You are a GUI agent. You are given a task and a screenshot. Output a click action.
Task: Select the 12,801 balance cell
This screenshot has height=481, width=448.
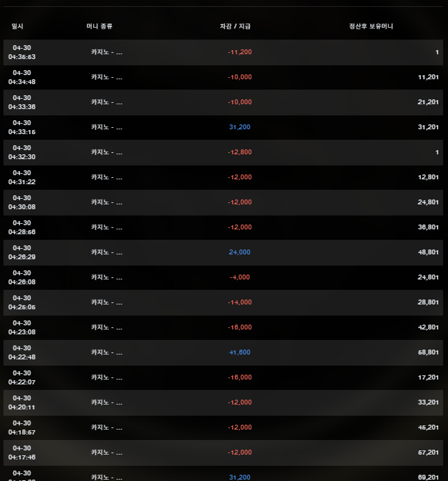point(428,177)
